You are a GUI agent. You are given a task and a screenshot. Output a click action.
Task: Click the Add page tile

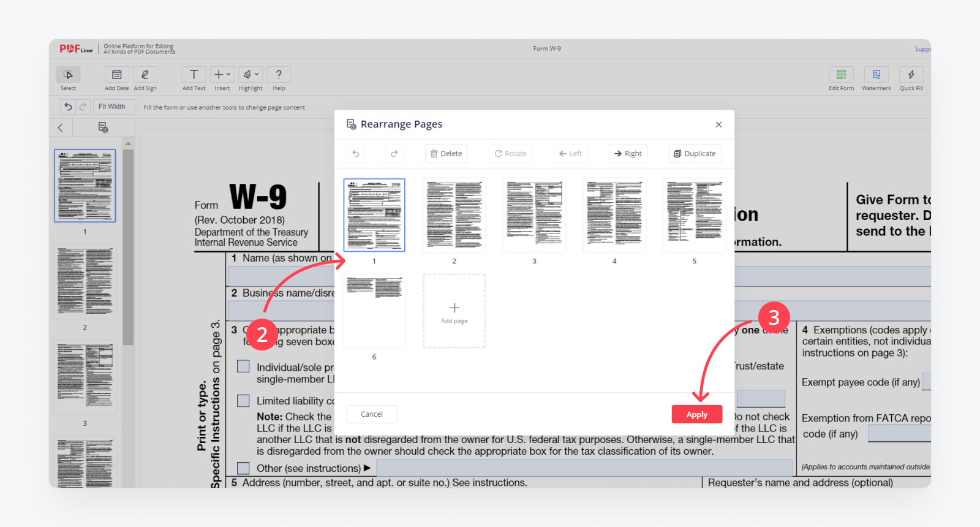coord(454,311)
